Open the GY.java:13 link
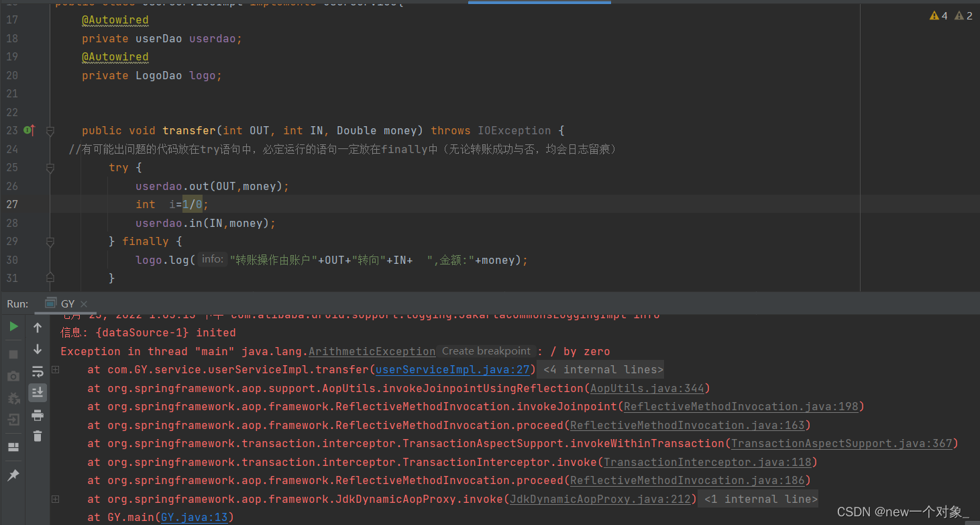This screenshot has width=980, height=525. coord(194,518)
